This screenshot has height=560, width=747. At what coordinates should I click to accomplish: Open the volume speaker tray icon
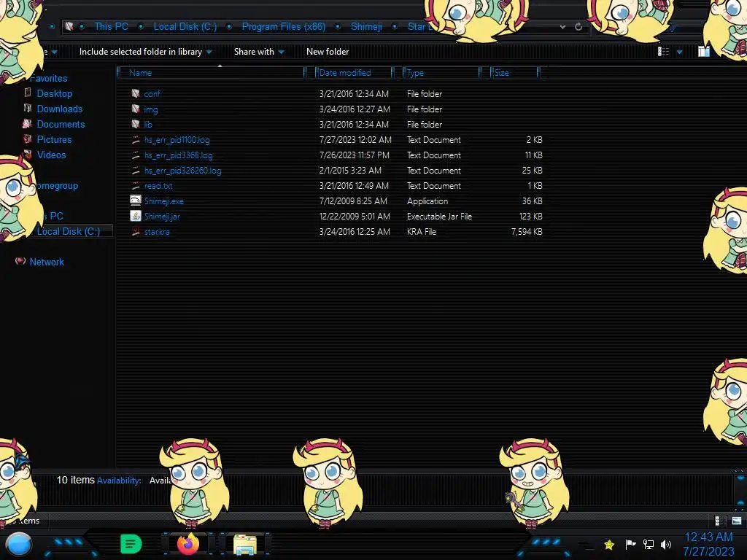pos(666,544)
